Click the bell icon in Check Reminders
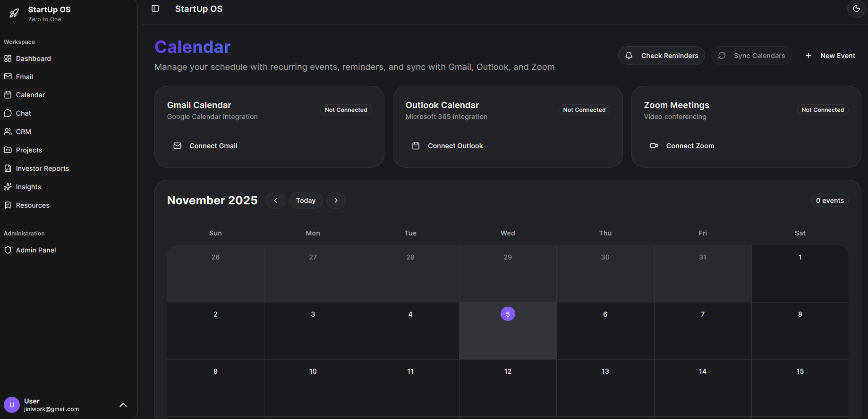 pos(629,56)
